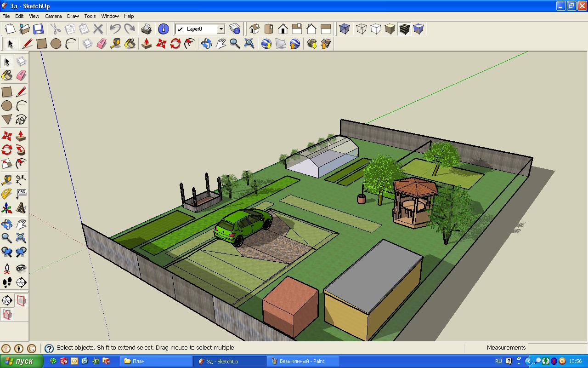Create a new model with the New icon
The width and height of the screenshot is (588, 368).
coord(10,29)
